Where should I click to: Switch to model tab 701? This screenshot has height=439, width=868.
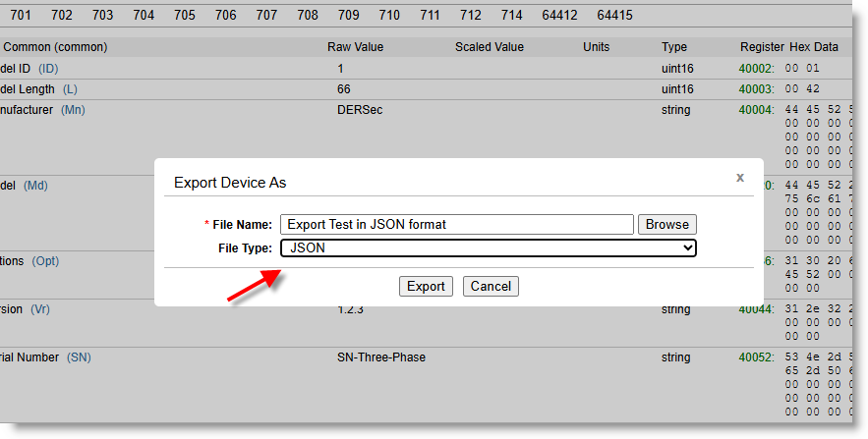coord(21,15)
